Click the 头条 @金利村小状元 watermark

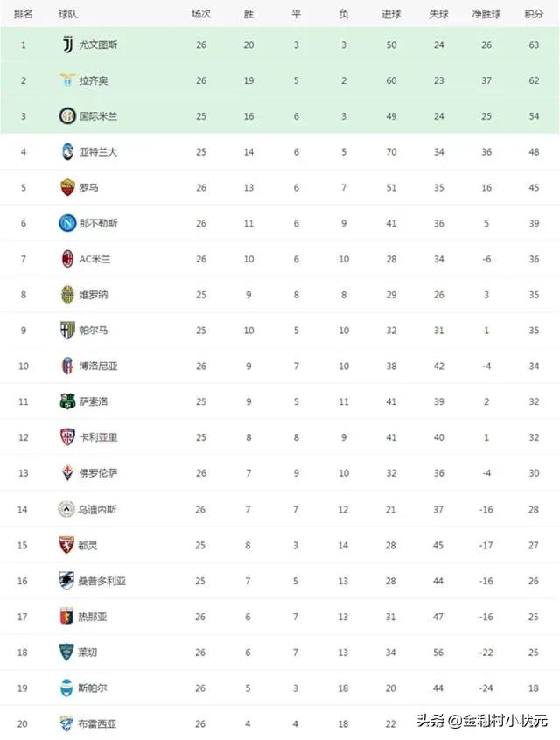tap(482, 720)
